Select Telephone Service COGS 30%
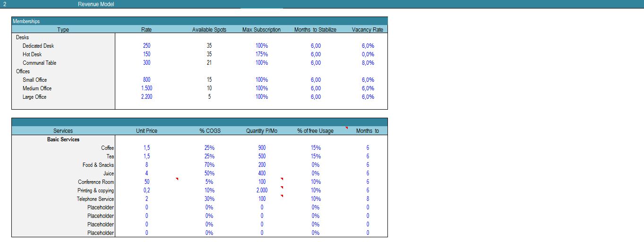 (209, 199)
